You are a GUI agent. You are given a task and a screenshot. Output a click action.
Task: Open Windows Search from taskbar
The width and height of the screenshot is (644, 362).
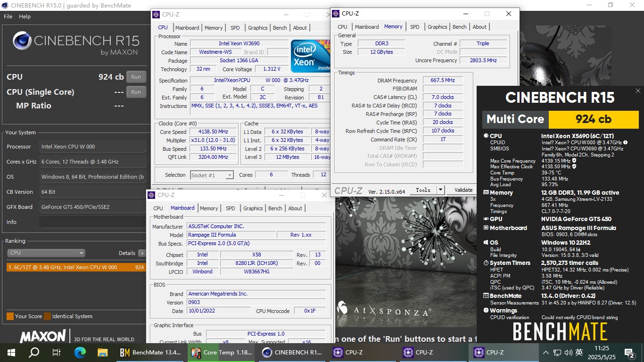point(33,352)
